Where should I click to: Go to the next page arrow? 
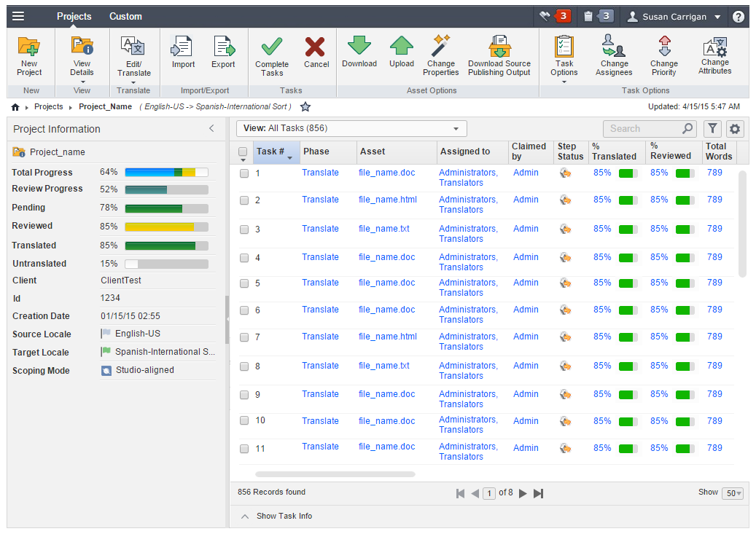[523, 493]
